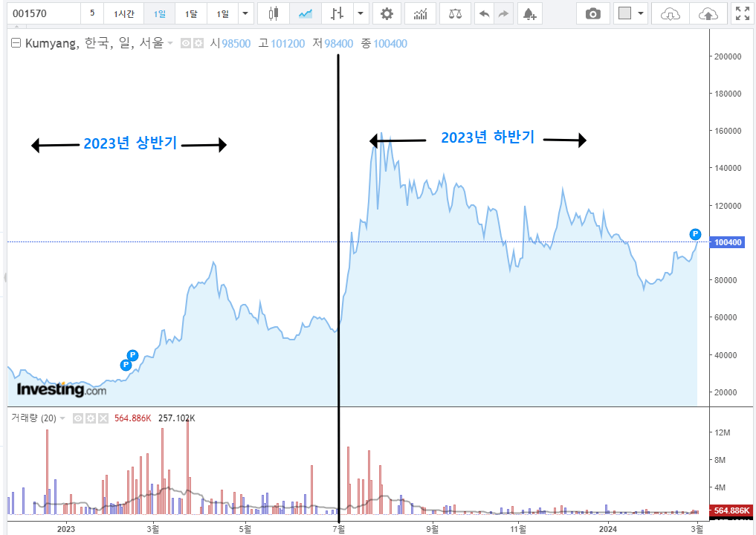Toggle visibility of the Kumyang price series
756x535 pixels.
click(x=184, y=43)
